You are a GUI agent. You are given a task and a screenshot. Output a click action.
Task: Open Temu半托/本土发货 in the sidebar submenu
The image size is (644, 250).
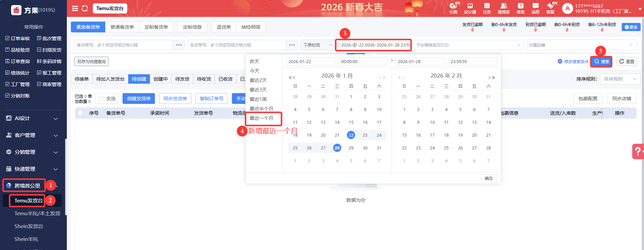[x=37, y=213]
